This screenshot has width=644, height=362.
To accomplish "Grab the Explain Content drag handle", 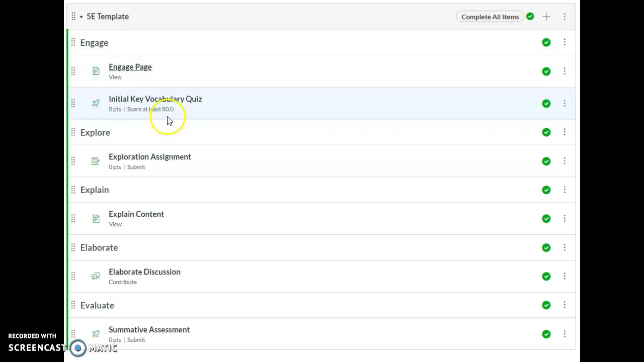I will coord(73,218).
